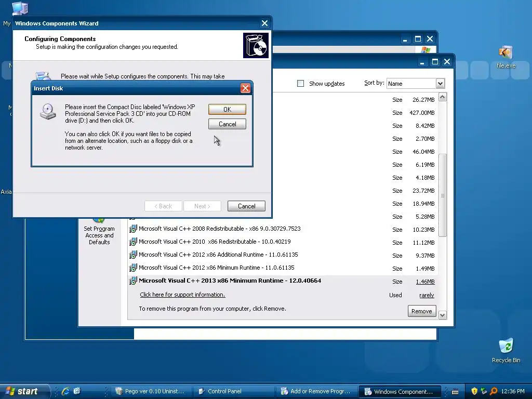The width and height of the screenshot is (532, 399).
Task: Click the 26.27MB size value
Action: (x=423, y=100)
